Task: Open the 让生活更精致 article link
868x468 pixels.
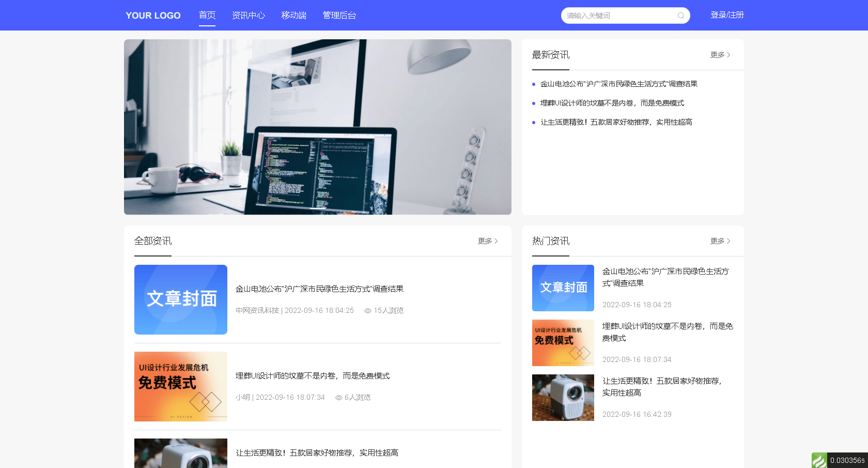Action: tap(316, 452)
